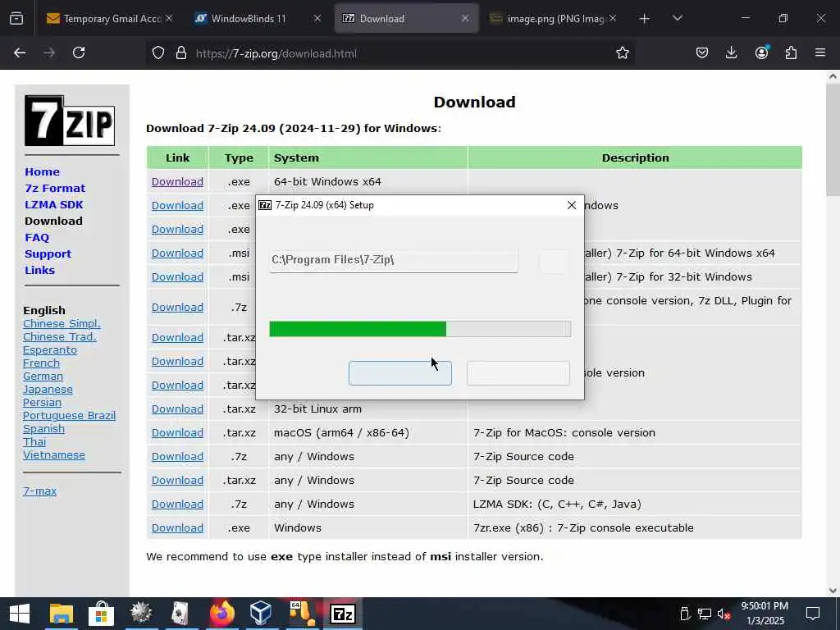Open a new tab with plus icon
The image size is (840, 630).
pos(645,19)
